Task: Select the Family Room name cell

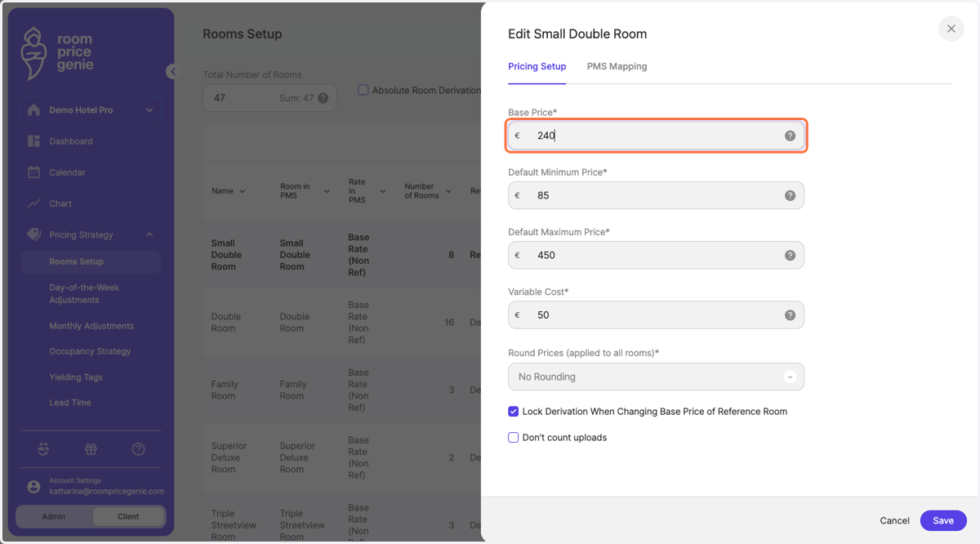Action: coord(225,390)
